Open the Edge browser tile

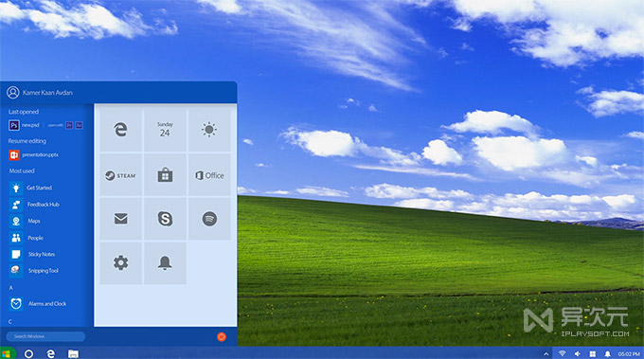tap(121, 130)
